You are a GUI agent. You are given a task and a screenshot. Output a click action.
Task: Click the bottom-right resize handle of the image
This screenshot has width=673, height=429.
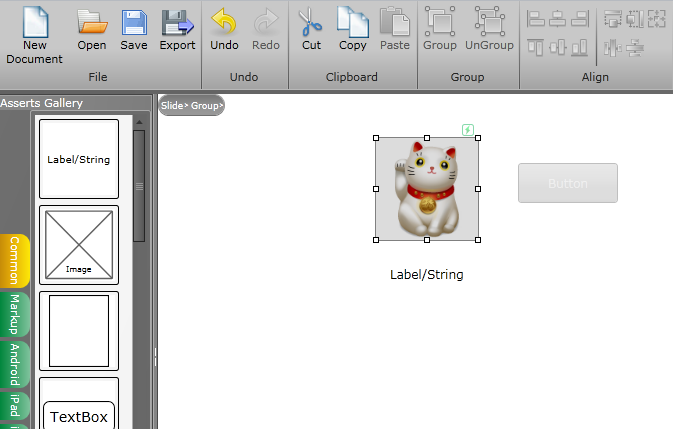click(x=478, y=240)
